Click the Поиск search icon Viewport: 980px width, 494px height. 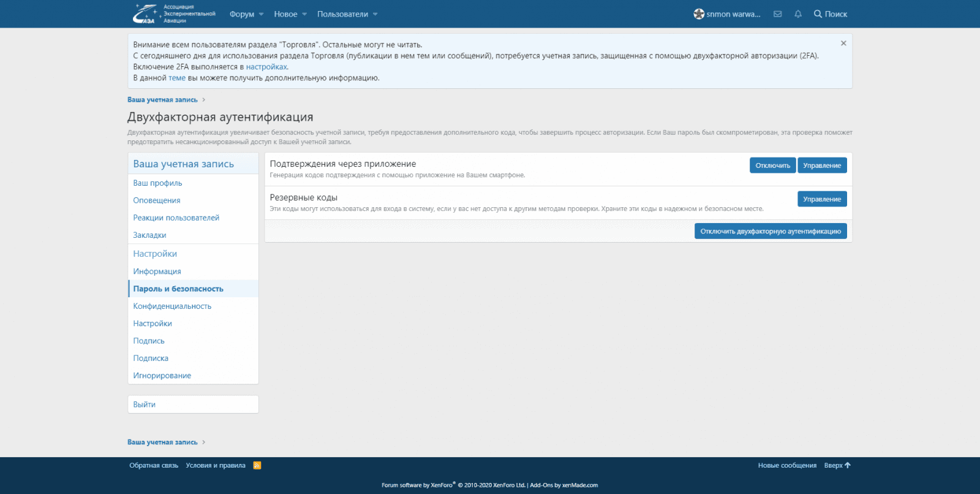point(818,14)
